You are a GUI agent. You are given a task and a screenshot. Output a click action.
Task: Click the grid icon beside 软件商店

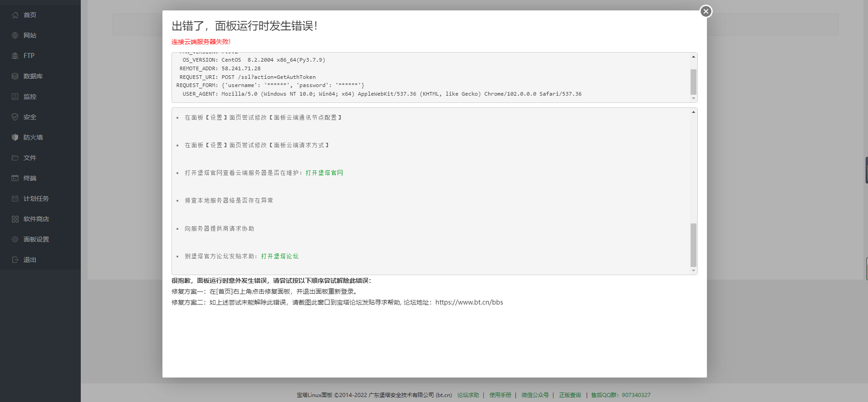click(x=15, y=219)
